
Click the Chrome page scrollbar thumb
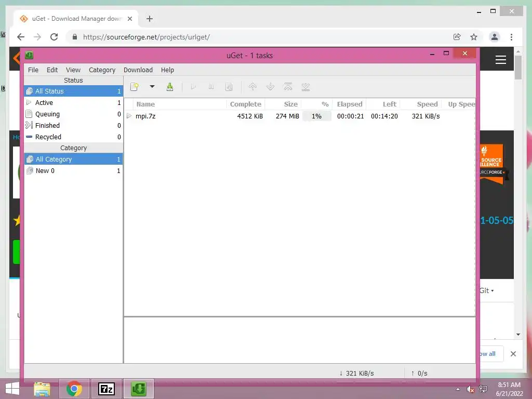tap(518, 67)
